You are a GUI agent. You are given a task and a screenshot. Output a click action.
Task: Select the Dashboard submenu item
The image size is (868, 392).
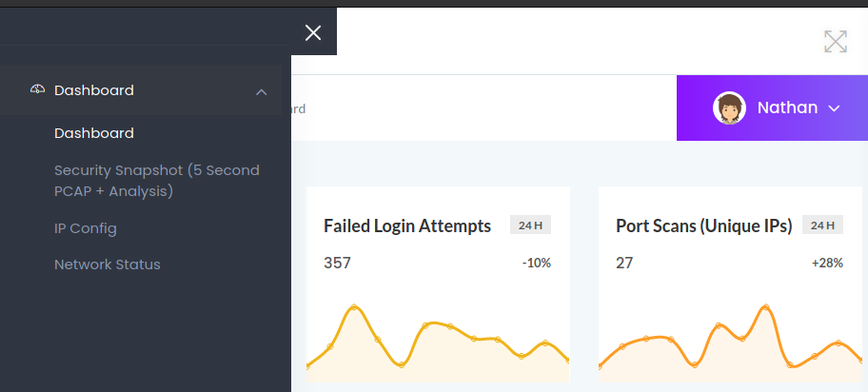coord(93,133)
